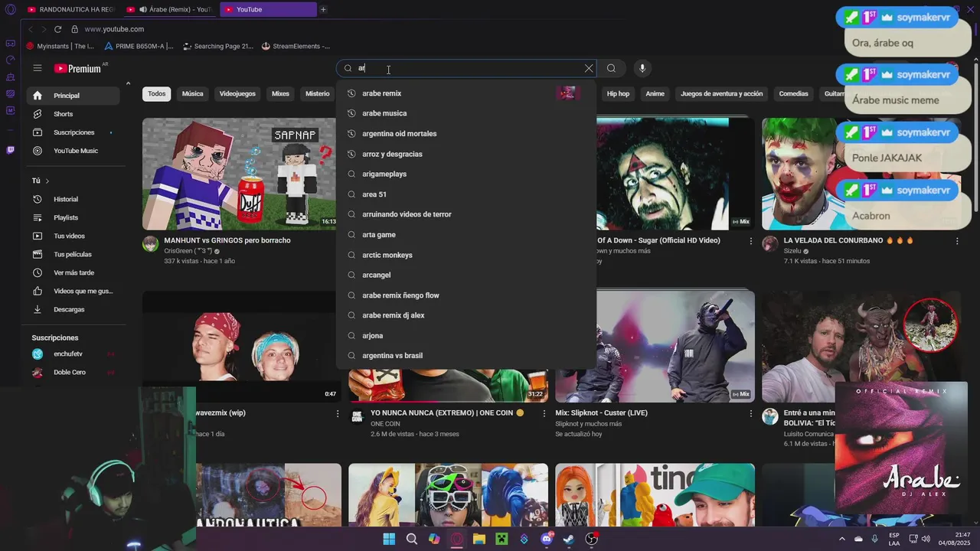Open OBS Studio from the taskbar
This screenshot has height=551, width=980.
(x=591, y=539)
